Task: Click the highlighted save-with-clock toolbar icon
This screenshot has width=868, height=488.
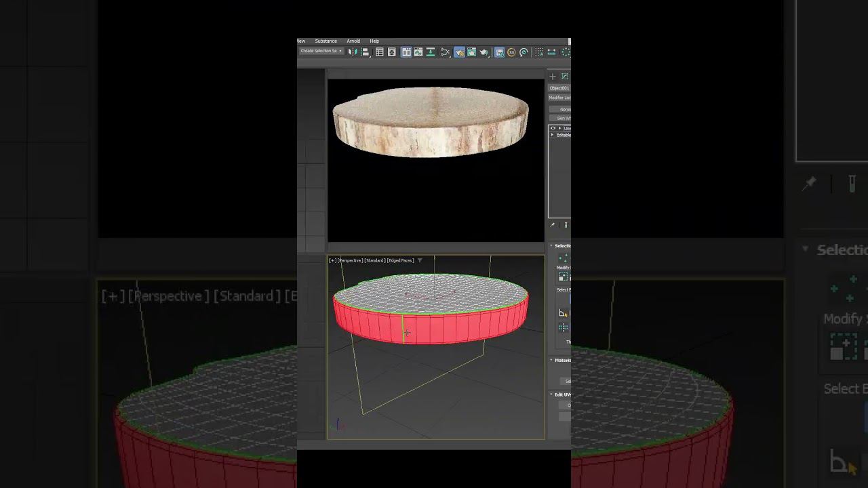Action: pyautogui.click(x=499, y=52)
